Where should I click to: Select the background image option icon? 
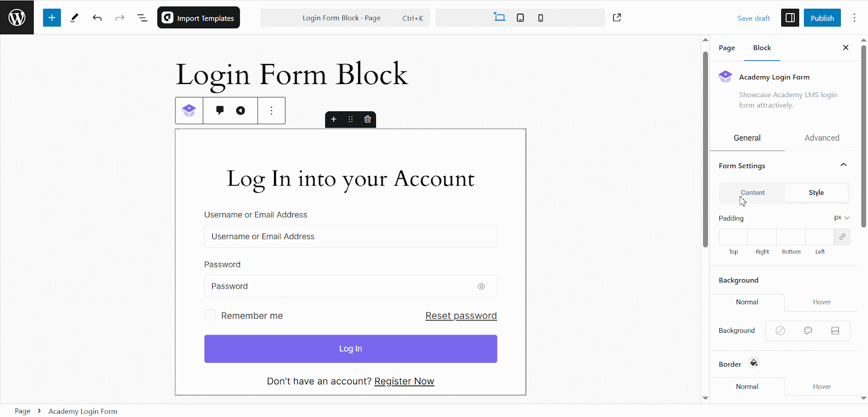(x=835, y=330)
